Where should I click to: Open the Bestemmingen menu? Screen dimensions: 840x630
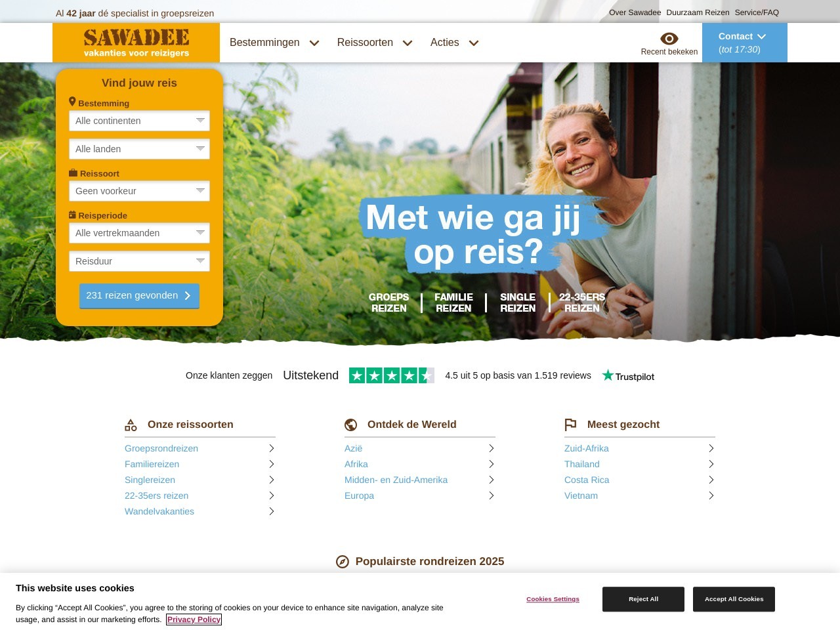(x=274, y=43)
